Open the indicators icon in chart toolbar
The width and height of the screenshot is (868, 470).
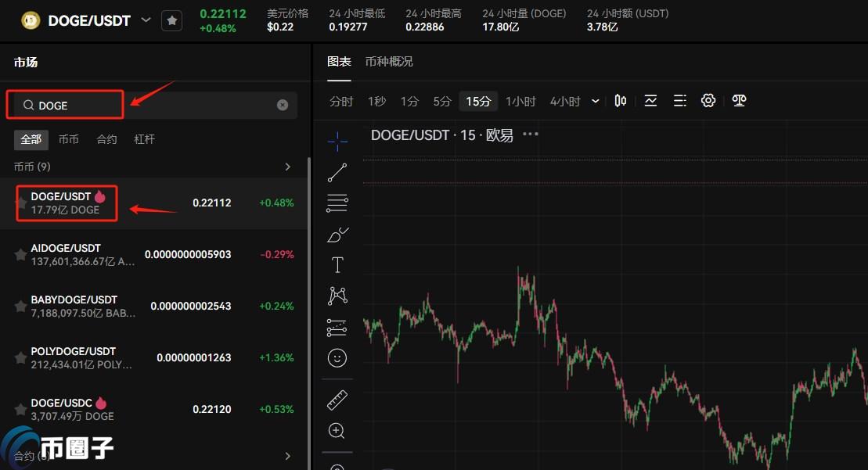click(650, 101)
